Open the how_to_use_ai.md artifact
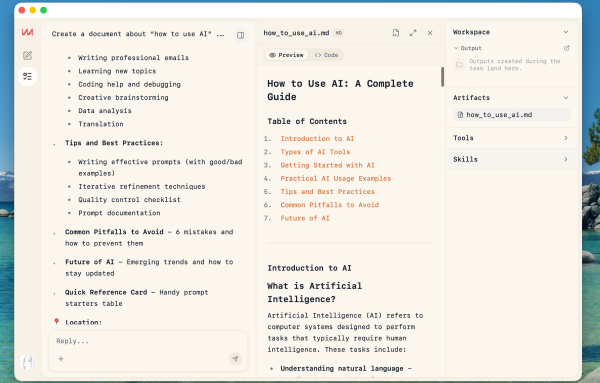Screen dimensions: 600x383 tap(512, 115)
